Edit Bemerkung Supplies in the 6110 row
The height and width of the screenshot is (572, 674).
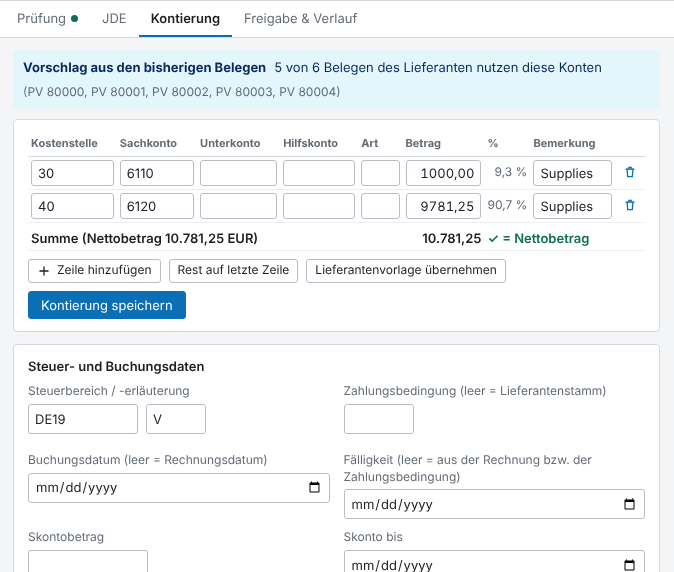click(x=573, y=173)
